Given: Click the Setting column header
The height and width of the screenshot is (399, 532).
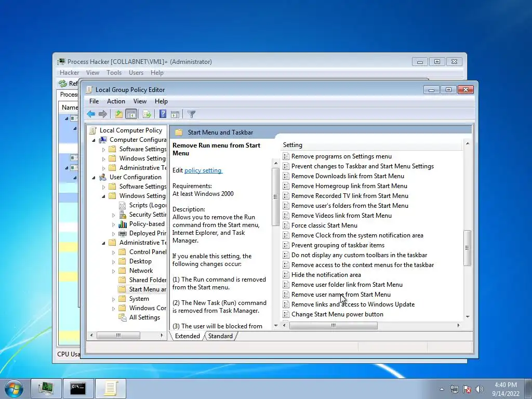Looking at the screenshot, I should [x=372, y=145].
